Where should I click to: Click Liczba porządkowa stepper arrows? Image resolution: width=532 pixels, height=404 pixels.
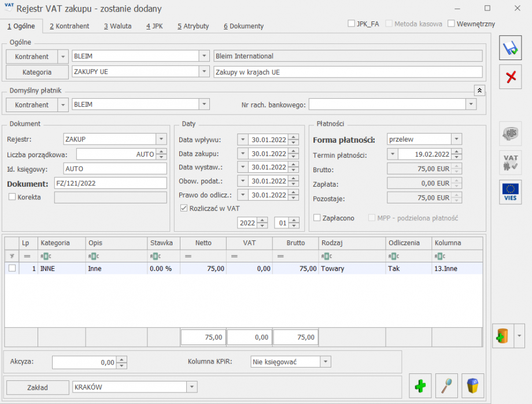coord(161,154)
